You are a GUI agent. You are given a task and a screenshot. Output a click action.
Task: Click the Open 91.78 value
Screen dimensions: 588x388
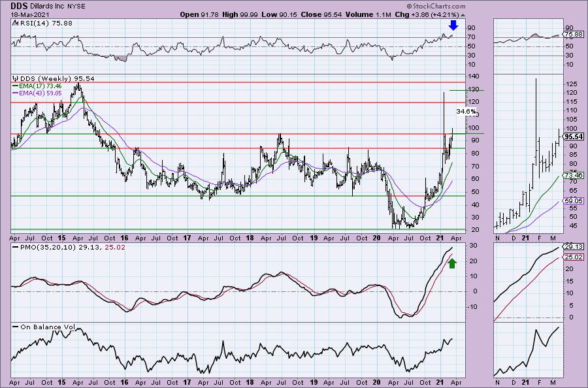tap(199, 14)
